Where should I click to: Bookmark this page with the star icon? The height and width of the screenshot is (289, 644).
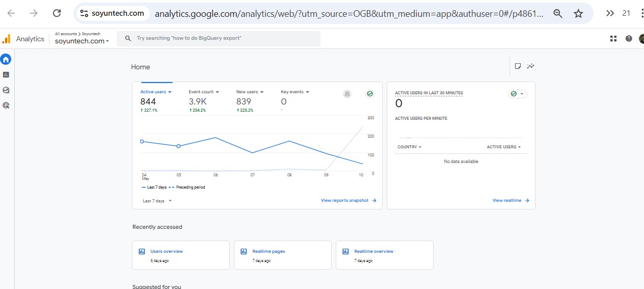pos(578,14)
